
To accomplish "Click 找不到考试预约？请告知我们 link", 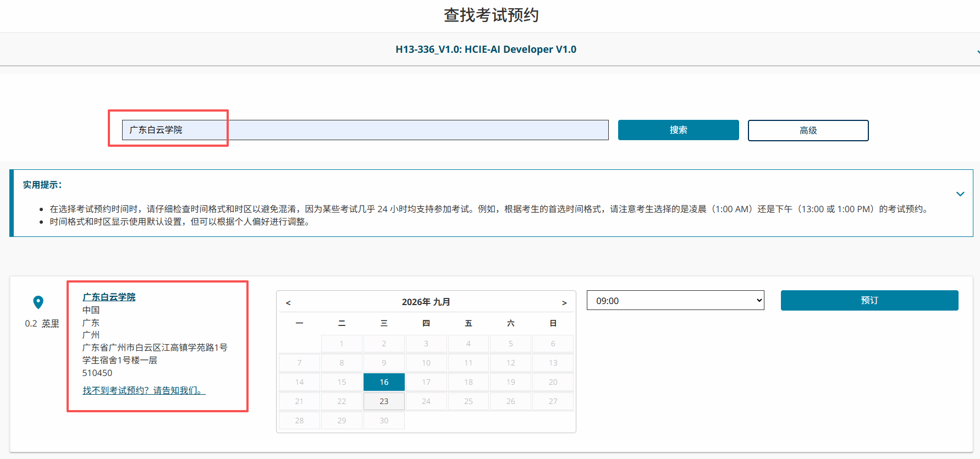I will point(144,390).
